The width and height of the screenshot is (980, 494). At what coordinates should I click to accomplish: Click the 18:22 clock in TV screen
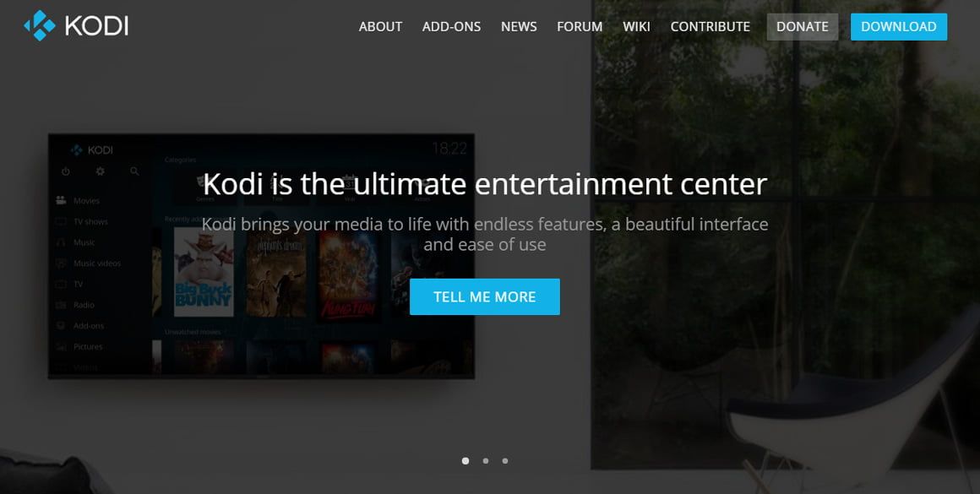tap(449, 149)
